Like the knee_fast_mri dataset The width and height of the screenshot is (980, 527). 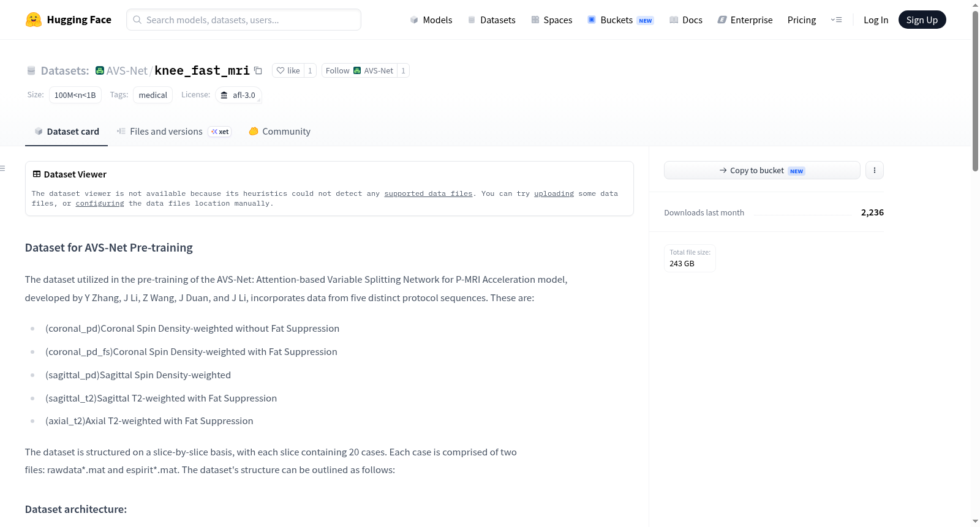click(x=288, y=70)
